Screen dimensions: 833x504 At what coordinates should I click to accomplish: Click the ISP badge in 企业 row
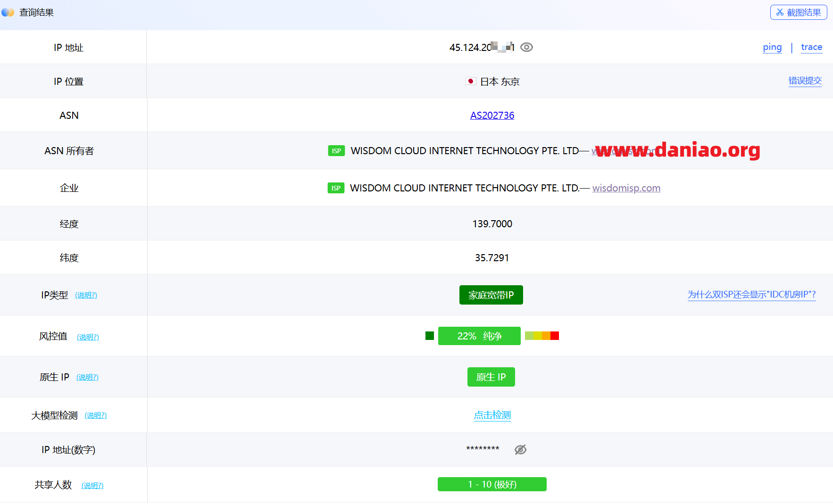[x=336, y=188]
